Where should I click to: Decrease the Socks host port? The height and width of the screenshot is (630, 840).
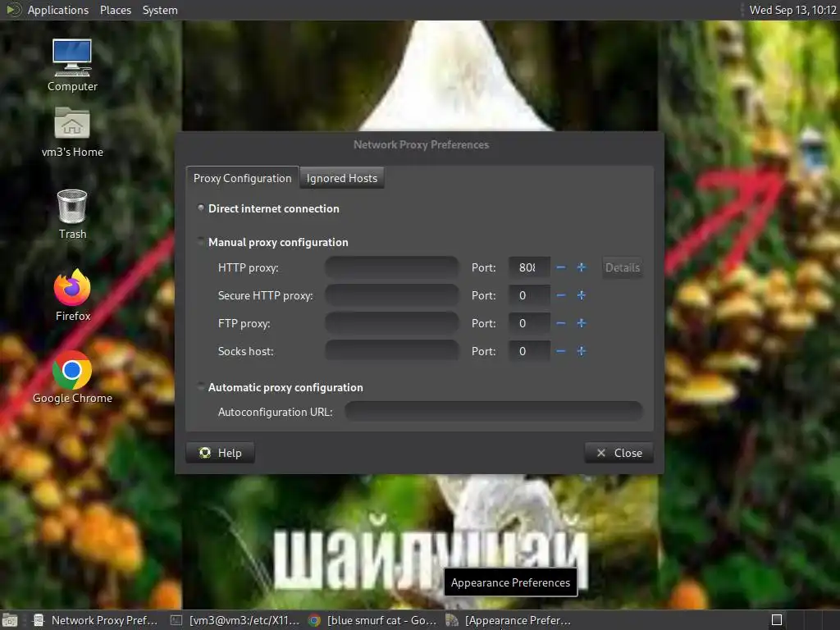pyautogui.click(x=561, y=351)
